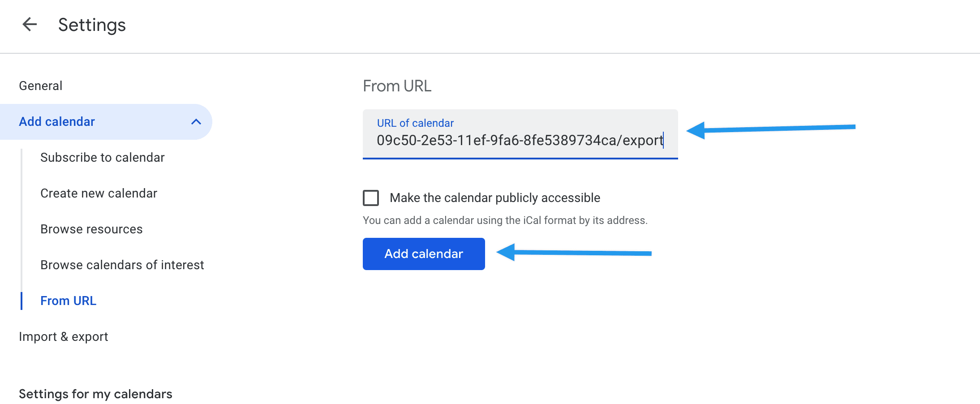This screenshot has width=980, height=404.
Task: Open the Import & export section
Action: (x=64, y=337)
